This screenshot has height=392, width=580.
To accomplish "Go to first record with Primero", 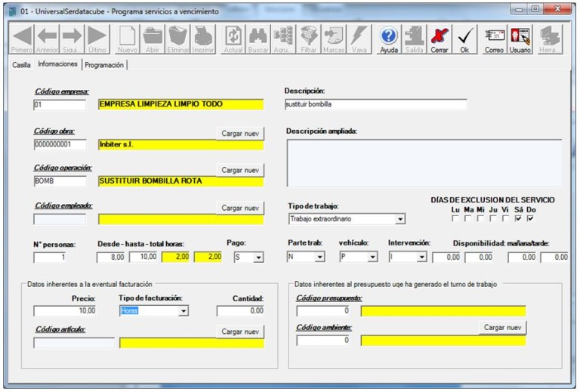I will coord(21,39).
